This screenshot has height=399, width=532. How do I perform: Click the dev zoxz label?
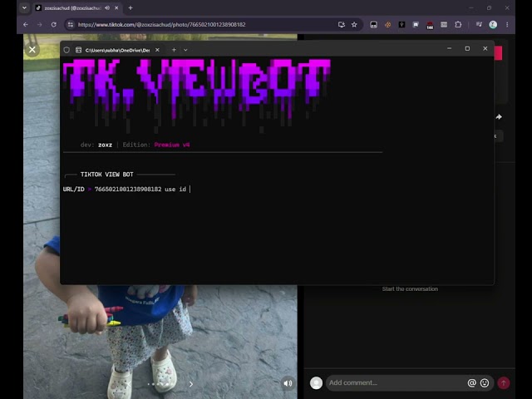[x=96, y=145]
